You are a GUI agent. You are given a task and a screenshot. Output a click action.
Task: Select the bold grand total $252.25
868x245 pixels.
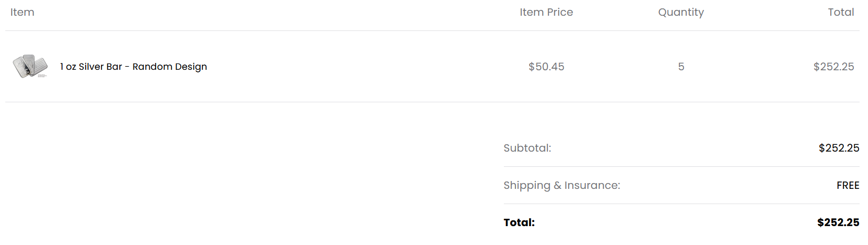click(x=838, y=222)
